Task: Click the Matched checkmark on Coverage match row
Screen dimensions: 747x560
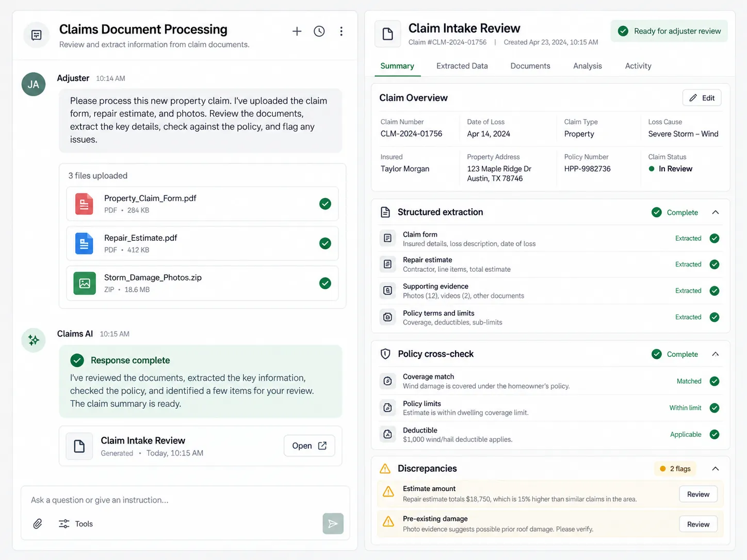Action: [714, 381]
